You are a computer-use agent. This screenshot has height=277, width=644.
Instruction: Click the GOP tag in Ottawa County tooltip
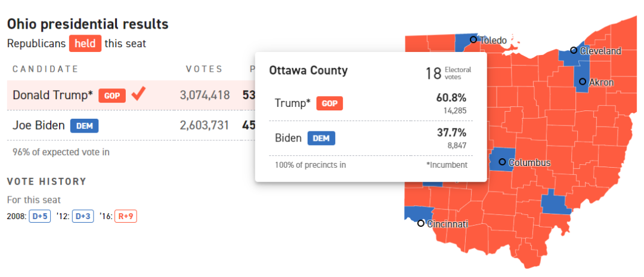pyautogui.click(x=330, y=103)
